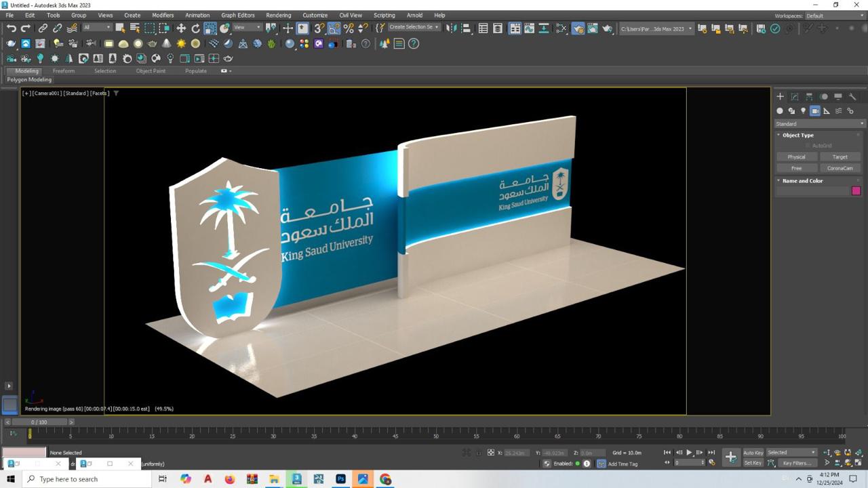Open the Scene Explorer toggle icon
Screen dimensions: 868x488
[483, 28]
